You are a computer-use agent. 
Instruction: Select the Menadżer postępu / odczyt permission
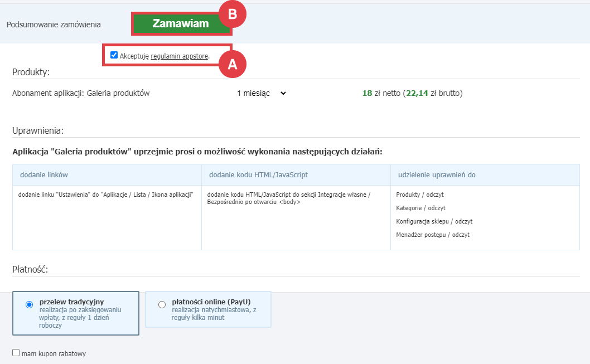(x=433, y=235)
